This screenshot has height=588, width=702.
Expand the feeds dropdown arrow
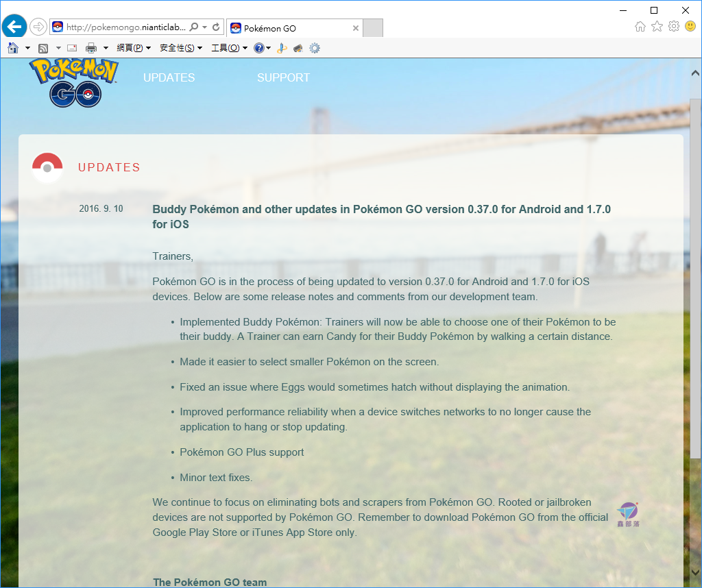pos(58,48)
